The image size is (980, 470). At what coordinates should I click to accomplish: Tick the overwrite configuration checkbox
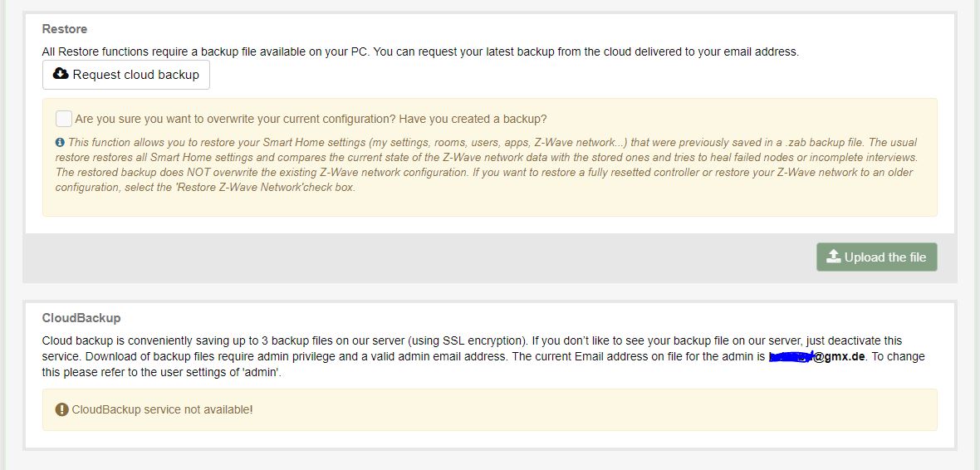coord(64,119)
